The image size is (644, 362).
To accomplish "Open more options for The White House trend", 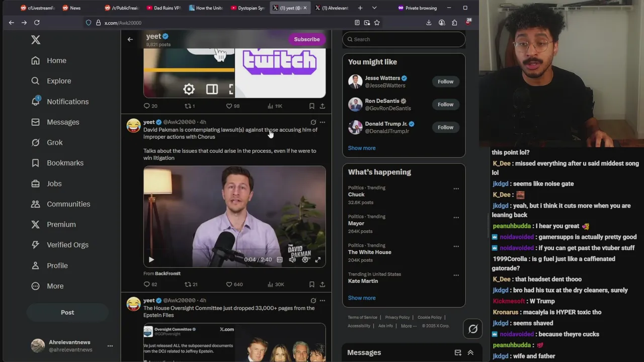I will click(456, 246).
